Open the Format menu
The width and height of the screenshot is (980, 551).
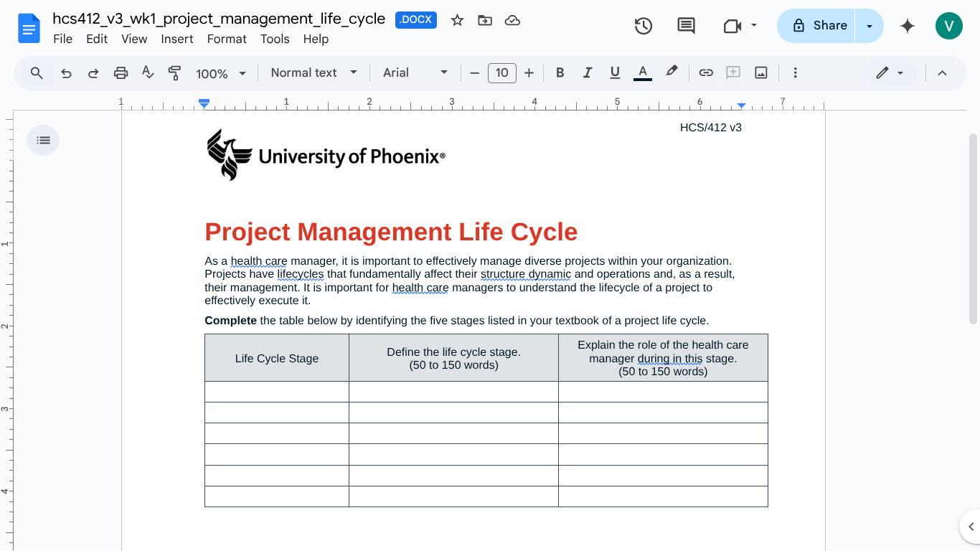pos(227,39)
